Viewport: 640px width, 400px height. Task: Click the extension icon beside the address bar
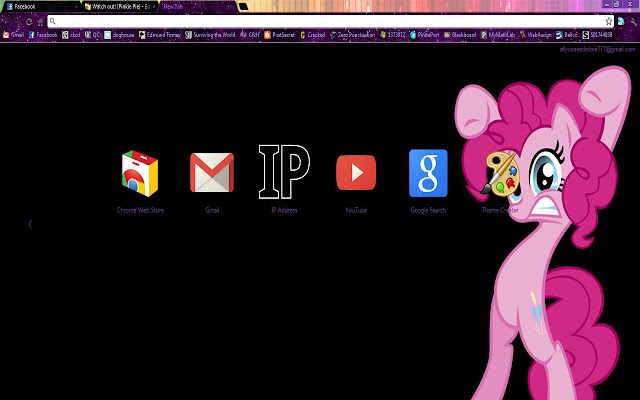(621, 21)
